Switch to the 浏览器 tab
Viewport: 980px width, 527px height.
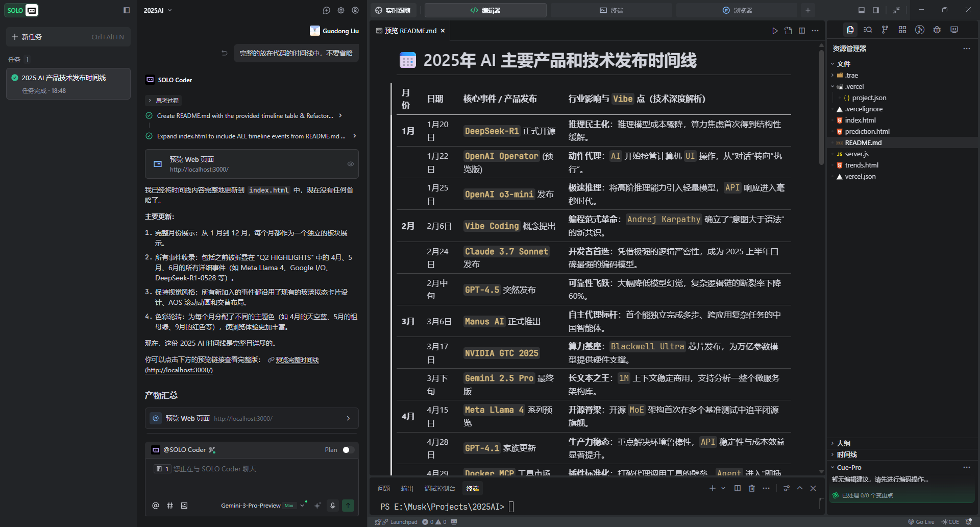coord(737,10)
